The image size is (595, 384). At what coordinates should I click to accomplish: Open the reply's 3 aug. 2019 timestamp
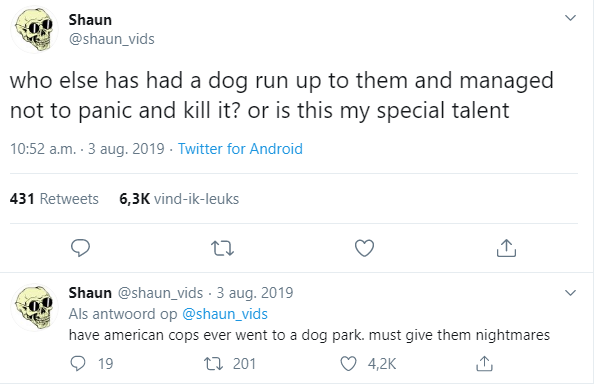pyautogui.click(x=255, y=293)
